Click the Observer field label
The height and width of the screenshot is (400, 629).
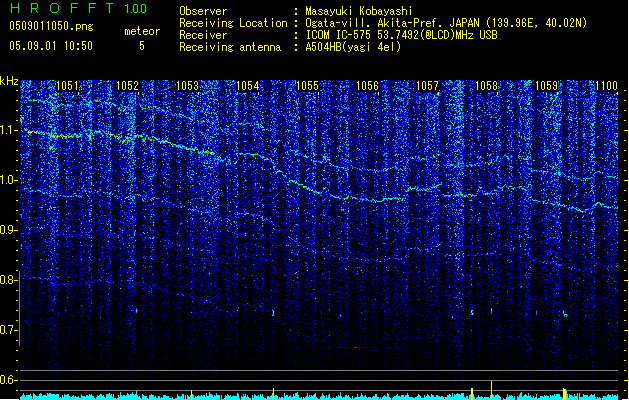[203, 11]
